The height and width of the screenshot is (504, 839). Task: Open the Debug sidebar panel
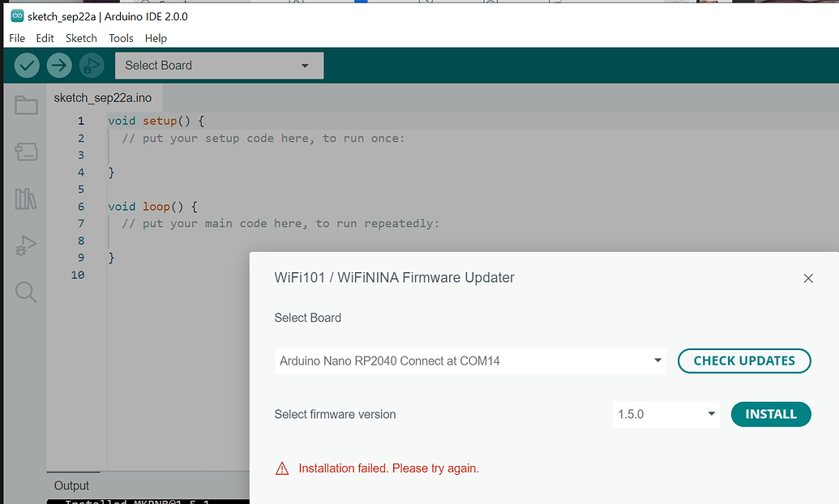pos(25,245)
